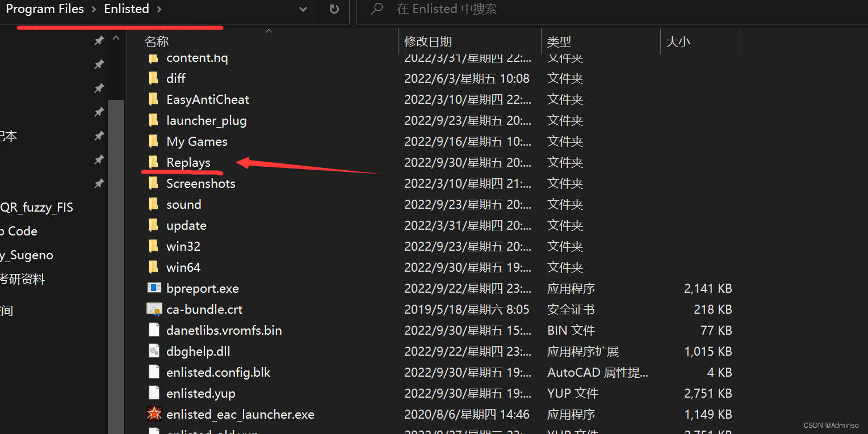Select the content.hq folder name
This screenshot has width=868, height=434.
tap(197, 57)
